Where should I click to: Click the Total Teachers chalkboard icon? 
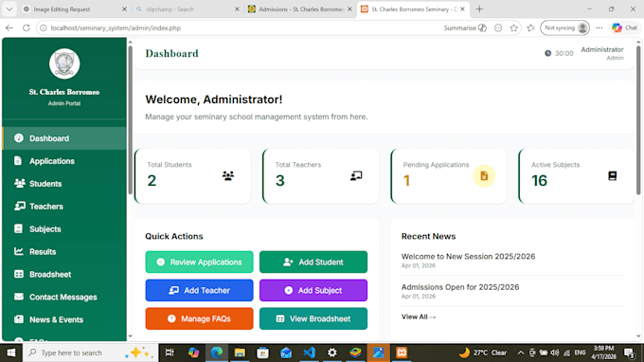point(356,176)
